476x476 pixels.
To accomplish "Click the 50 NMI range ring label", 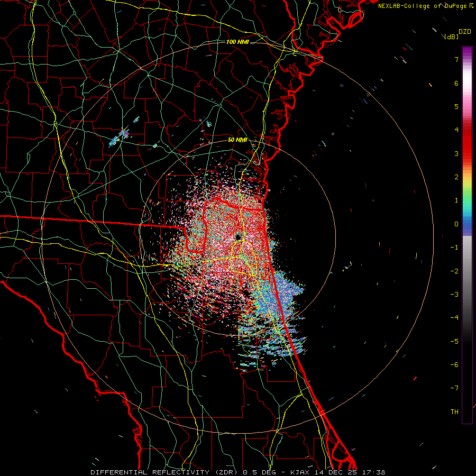I will (237, 140).
